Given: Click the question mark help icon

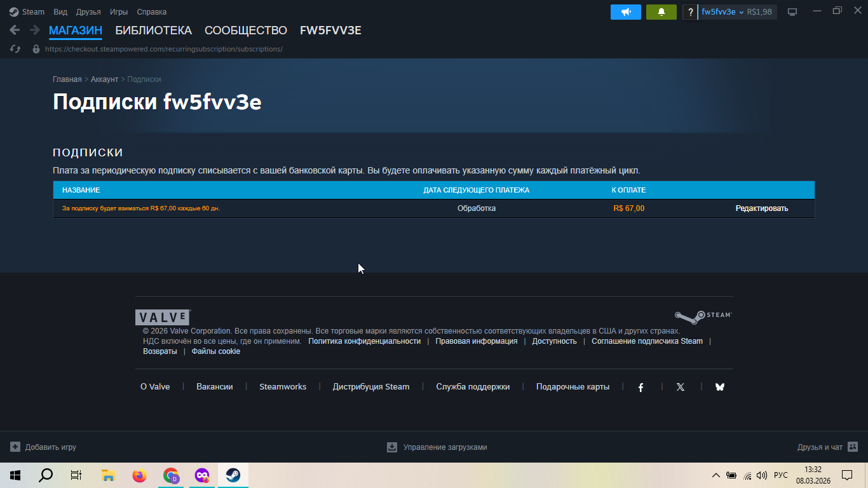Looking at the screenshot, I should pyautogui.click(x=691, y=12).
